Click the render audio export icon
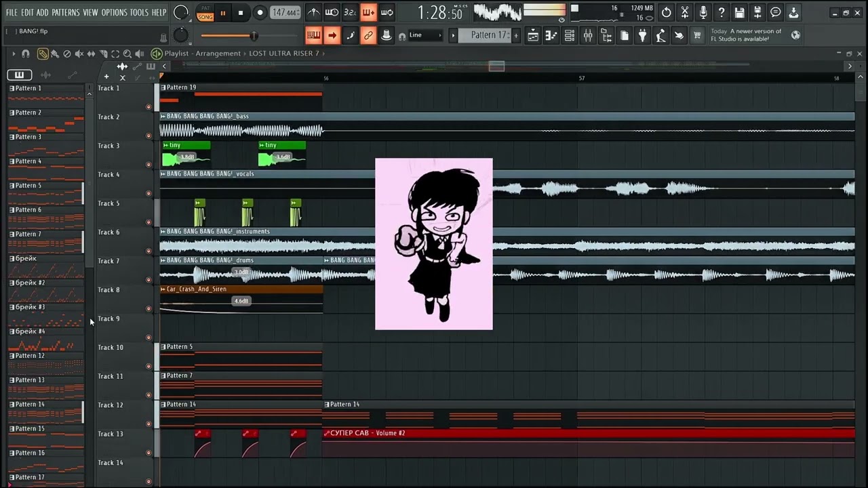 (757, 12)
